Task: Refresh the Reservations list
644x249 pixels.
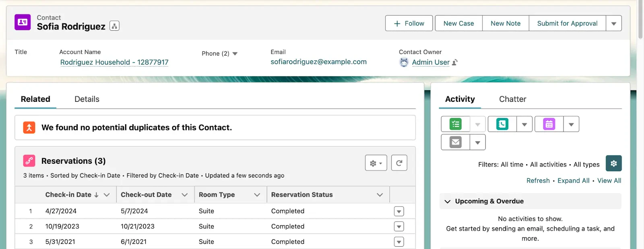Action: click(399, 163)
